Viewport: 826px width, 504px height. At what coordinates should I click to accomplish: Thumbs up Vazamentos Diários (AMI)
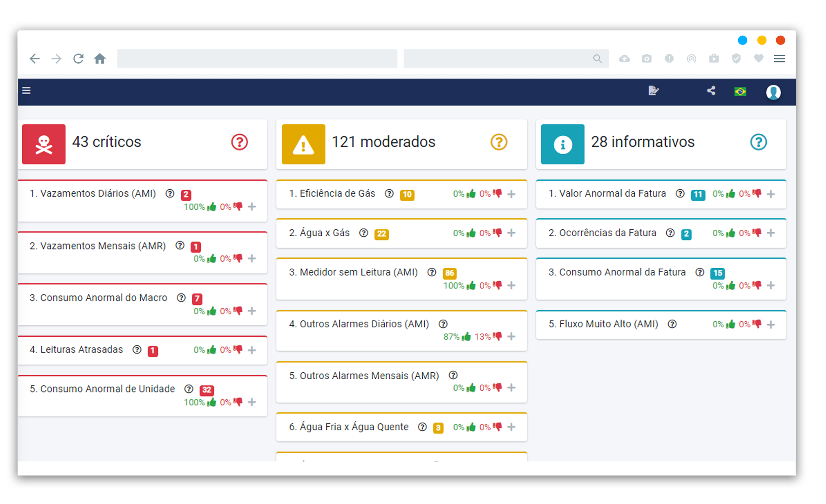point(211,207)
